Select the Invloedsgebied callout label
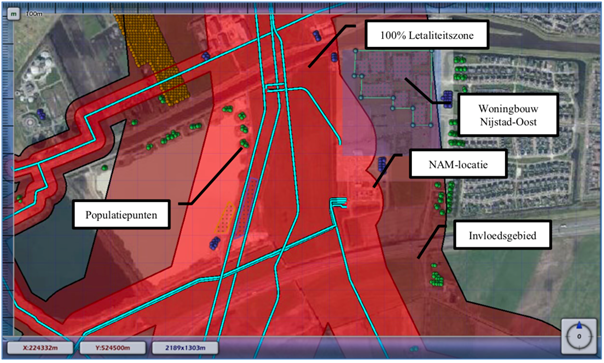 (x=502, y=235)
